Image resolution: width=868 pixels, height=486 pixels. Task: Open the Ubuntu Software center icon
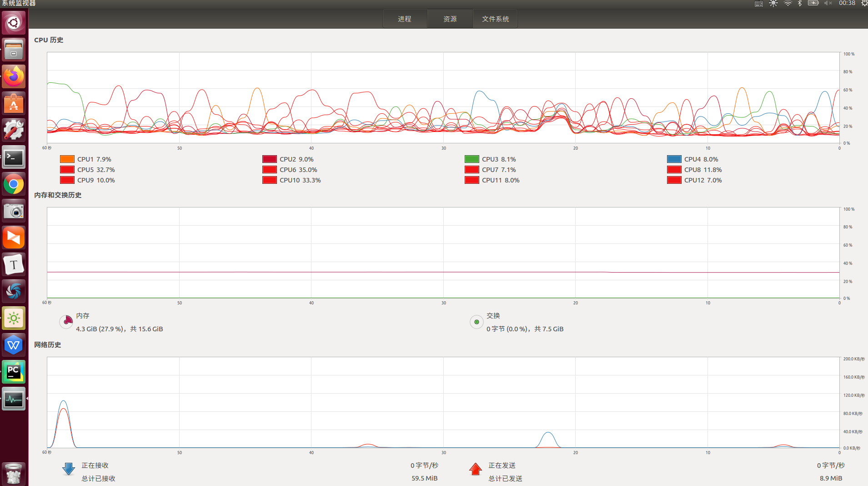(x=14, y=104)
